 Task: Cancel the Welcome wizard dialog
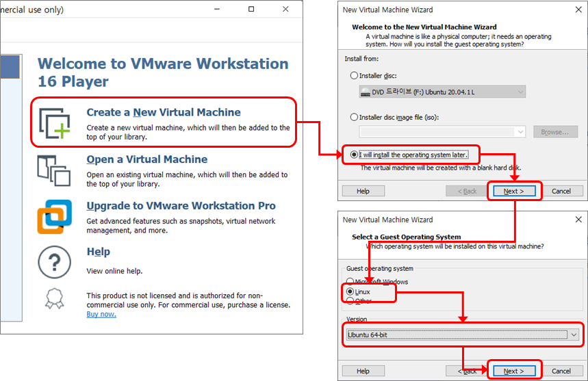[561, 191]
